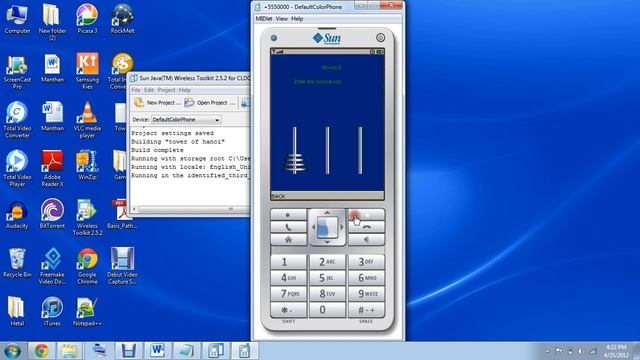This screenshot has width=640, height=360.
Task: Open the Help menu in Wireless Toolkit
Action: (184, 90)
